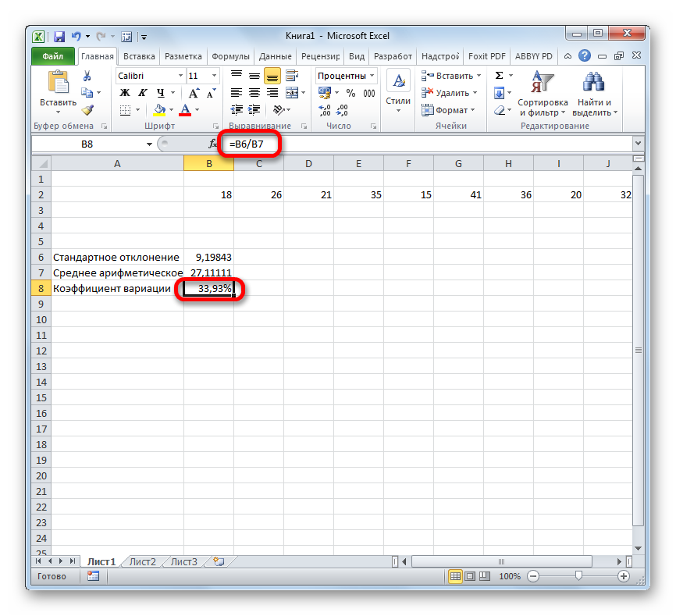The width and height of the screenshot is (676, 616).
Task: Click the borders icon in font group
Action: 125,110
